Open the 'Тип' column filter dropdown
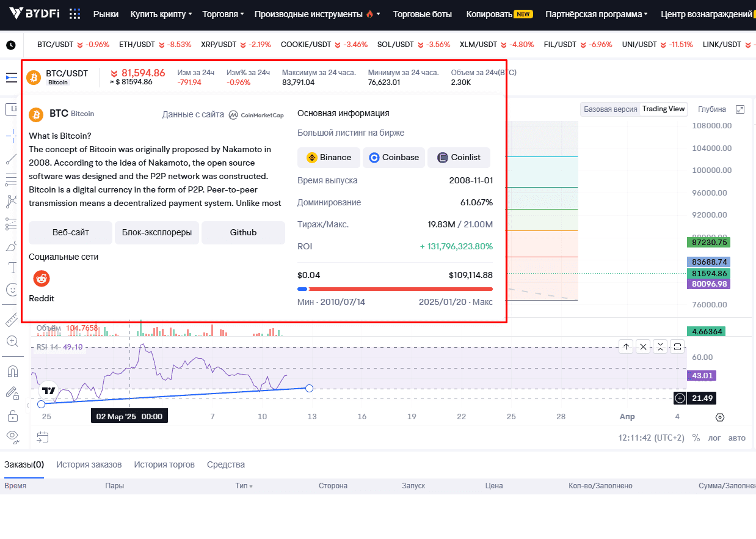Image resolution: width=756 pixels, height=539 pixels. tap(244, 486)
